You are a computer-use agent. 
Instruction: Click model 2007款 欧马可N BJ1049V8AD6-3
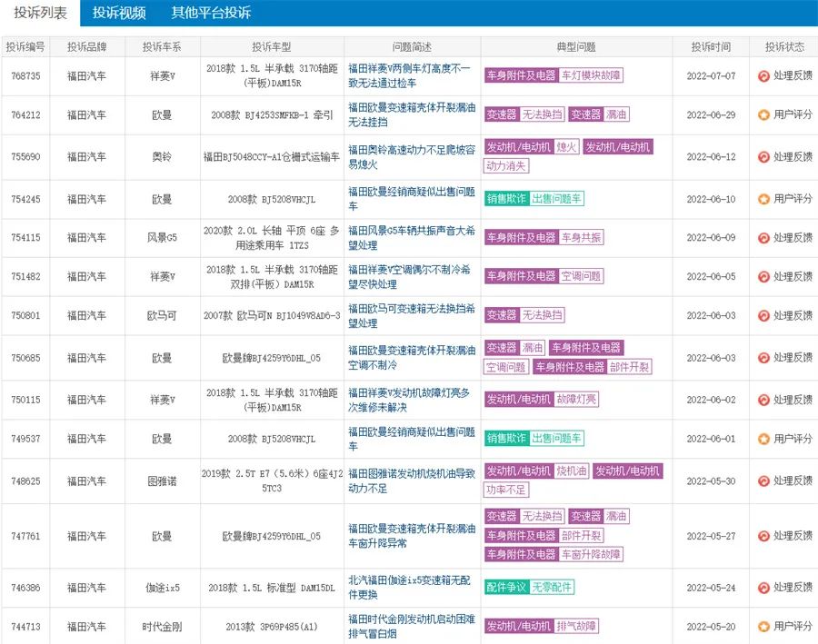point(271,316)
